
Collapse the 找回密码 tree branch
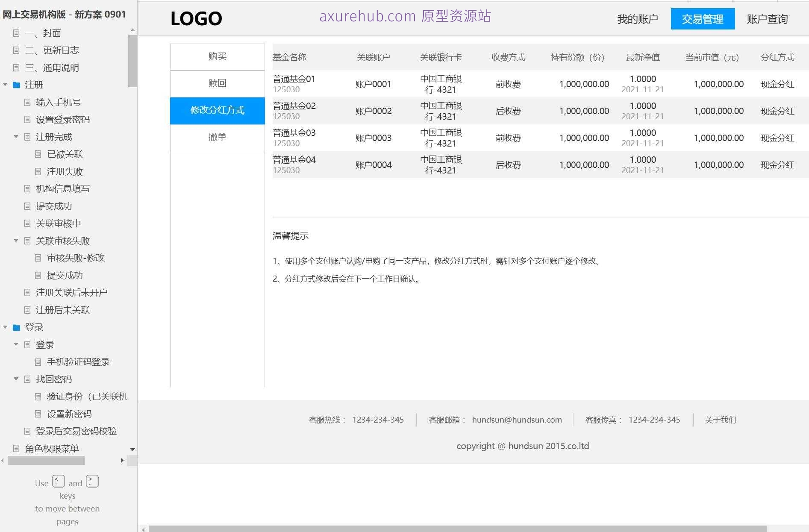point(16,379)
